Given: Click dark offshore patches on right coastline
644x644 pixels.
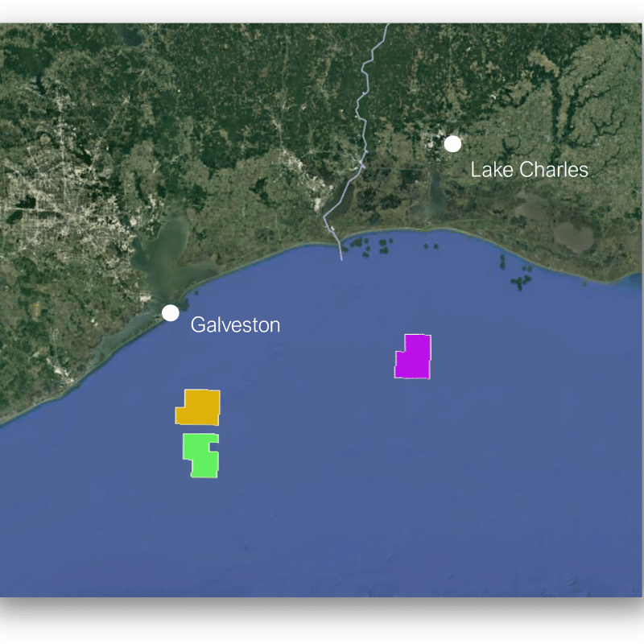Looking at the screenshot, I should pyautogui.click(x=519, y=278).
